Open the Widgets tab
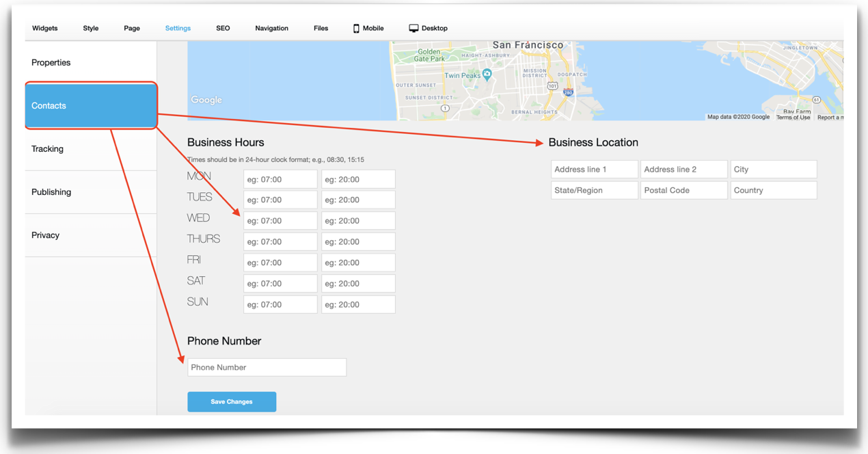Viewport: 868px width, 454px height. [x=45, y=29]
